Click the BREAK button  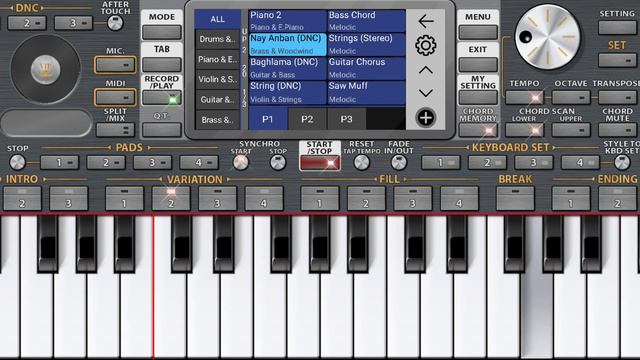[x=515, y=198]
